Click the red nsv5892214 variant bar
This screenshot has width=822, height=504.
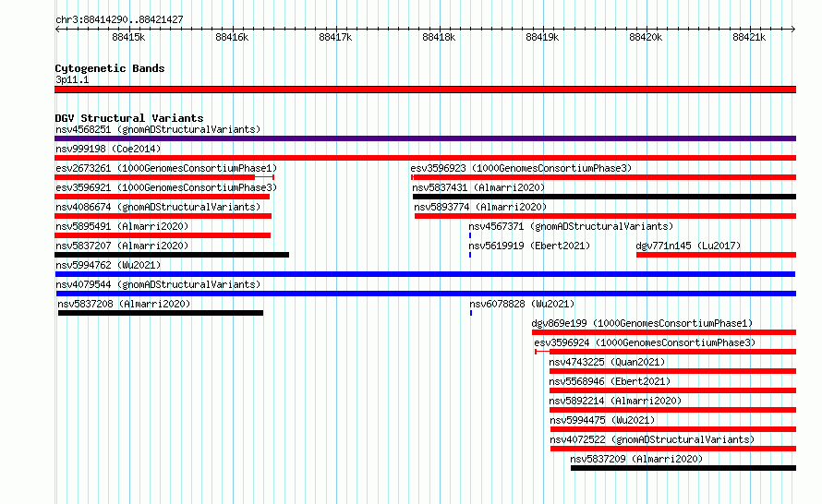click(672, 410)
